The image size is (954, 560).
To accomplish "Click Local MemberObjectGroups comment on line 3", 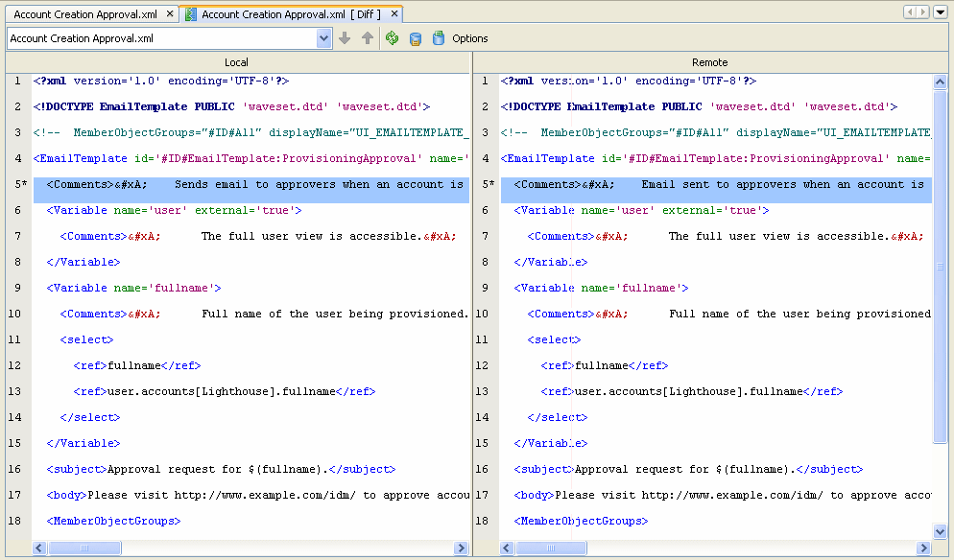I will [251, 132].
